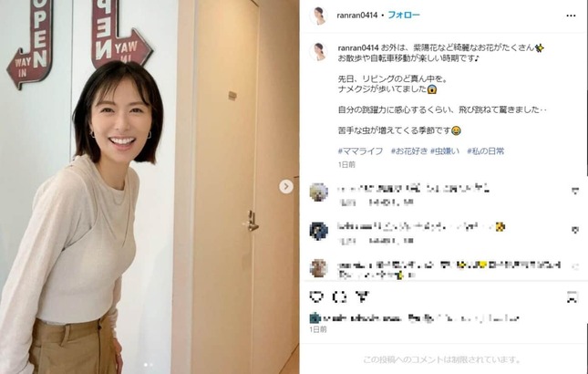This screenshot has width=588, height=374.
Task: Open the #虫嫌い hashtag
Action: click(445, 151)
